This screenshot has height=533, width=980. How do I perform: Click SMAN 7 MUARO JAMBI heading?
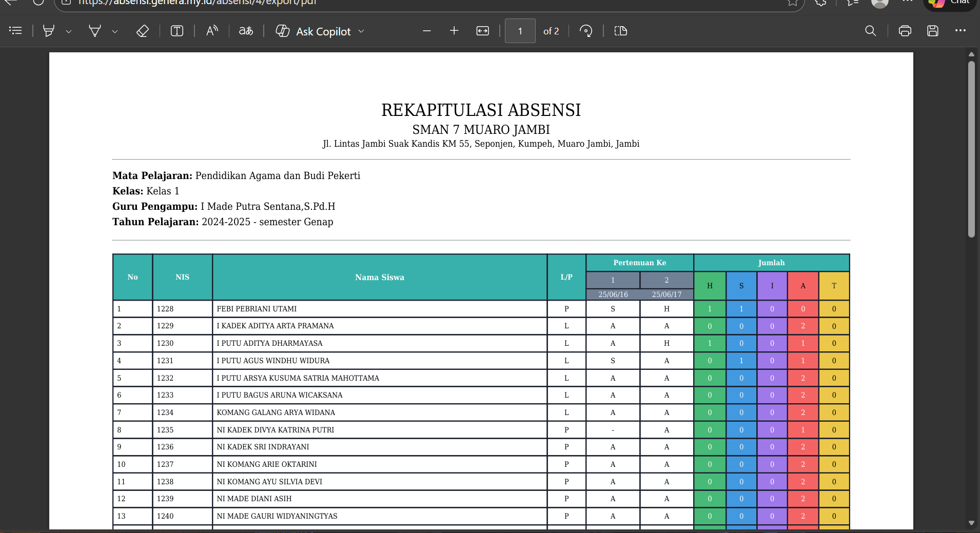tap(481, 129)
